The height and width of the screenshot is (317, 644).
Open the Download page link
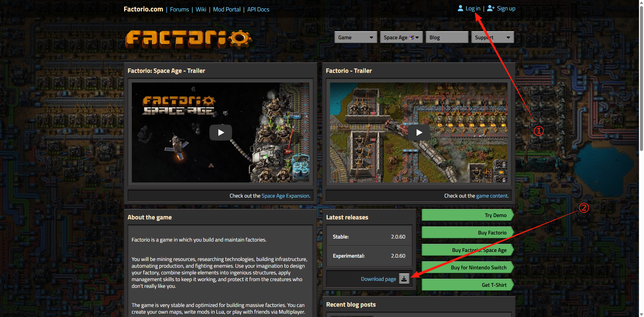pos(378,279)
